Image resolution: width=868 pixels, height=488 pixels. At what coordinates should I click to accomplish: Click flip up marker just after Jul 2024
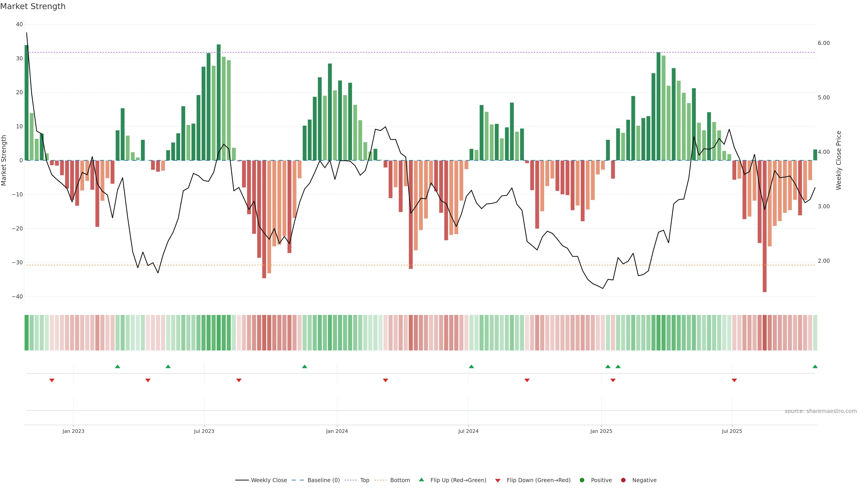tap(471, 366)
